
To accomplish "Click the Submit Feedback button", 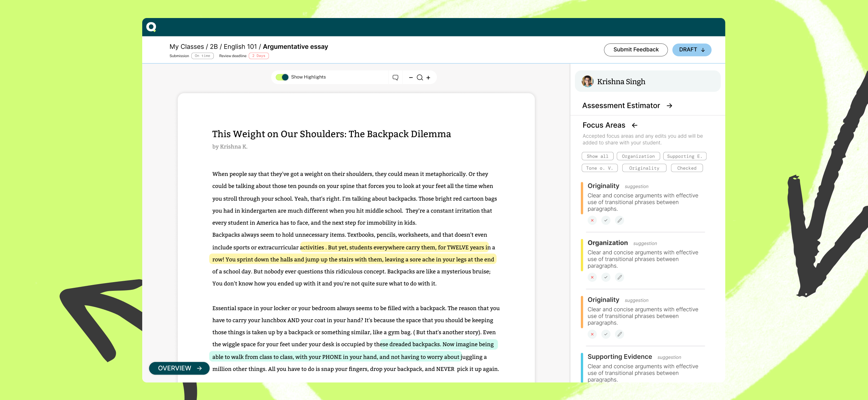I will (x=636, y=50).
